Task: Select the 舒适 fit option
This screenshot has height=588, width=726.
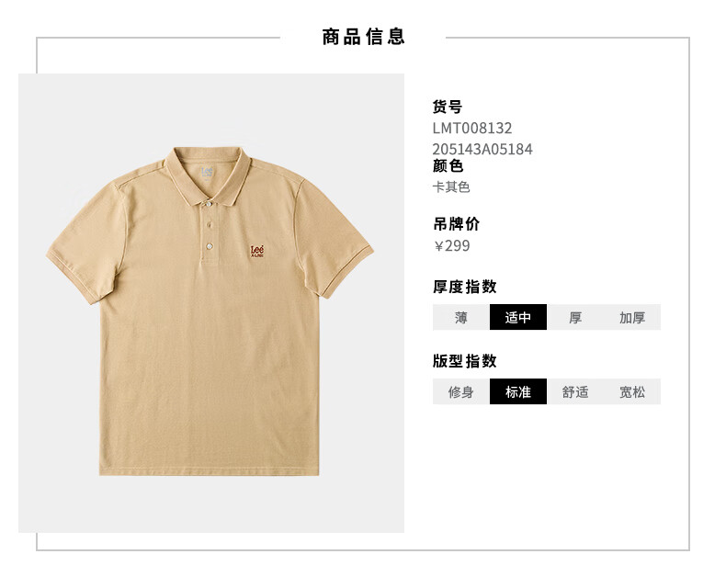Action: tap(575, 391)
